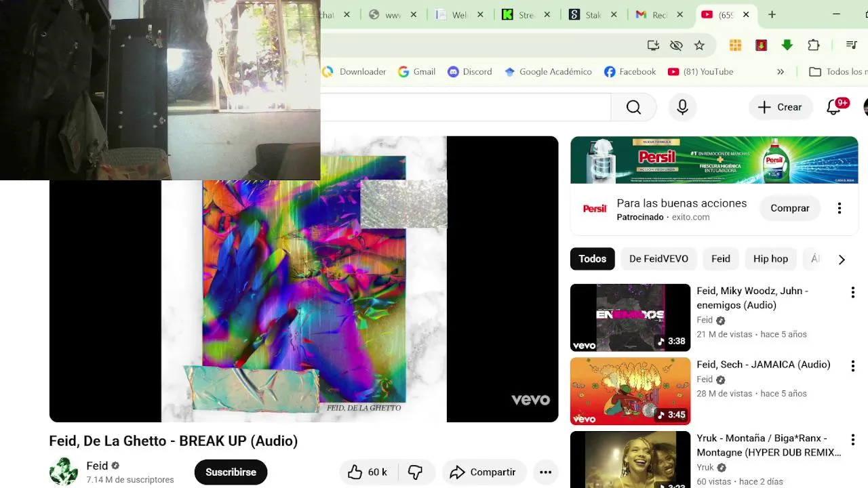Open the Todos los marcadores folder
Screen dimensions: 868x488
coord(838,72)
